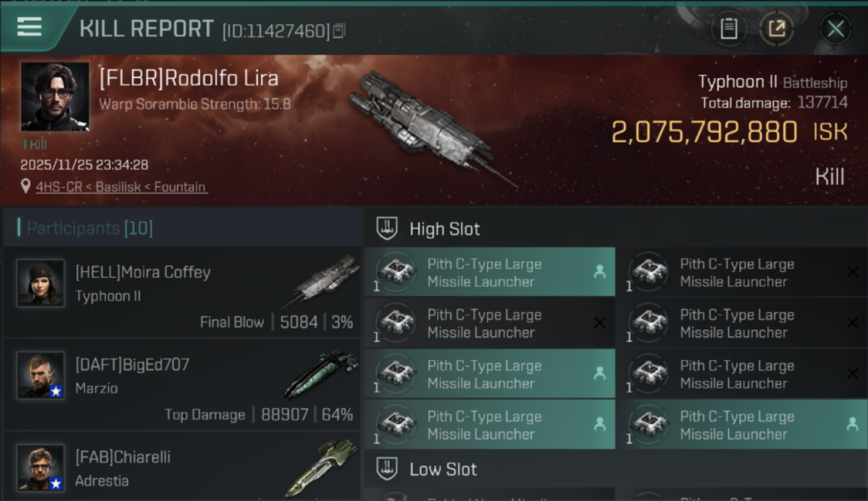This screenshot has width=868, height=501.
Task: Open location 4HS-CR < Basilisk < Fountain
Action: [x=121, y=187]
